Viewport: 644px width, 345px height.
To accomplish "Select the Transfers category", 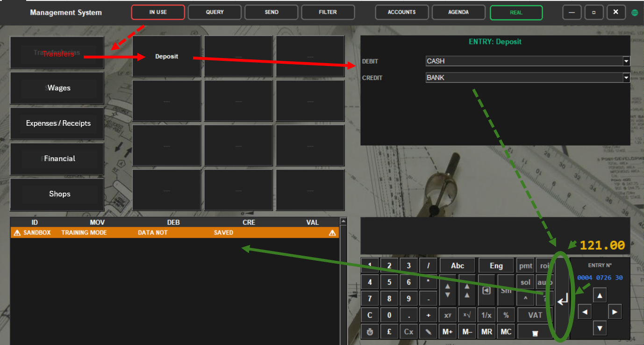I will point(57,53).
